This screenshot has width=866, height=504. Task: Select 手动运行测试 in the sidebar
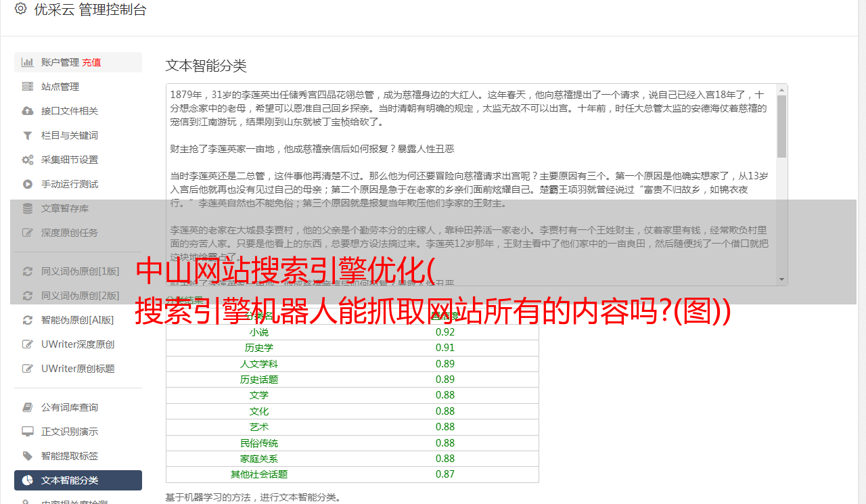pos(78,184)
